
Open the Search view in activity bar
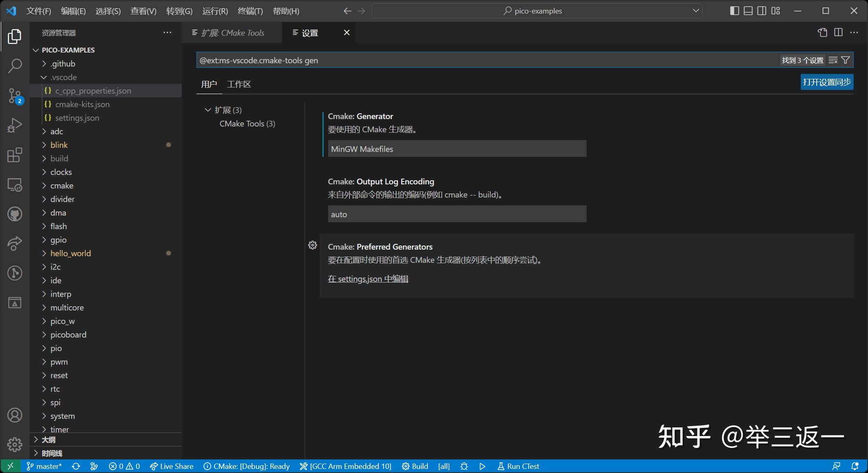[15, 66]
